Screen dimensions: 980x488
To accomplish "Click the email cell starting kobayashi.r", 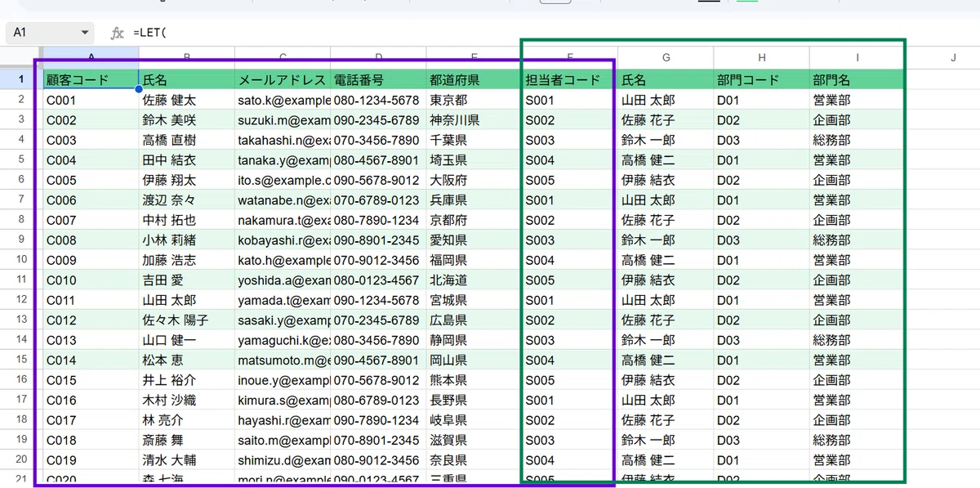I will pos(283,240).
